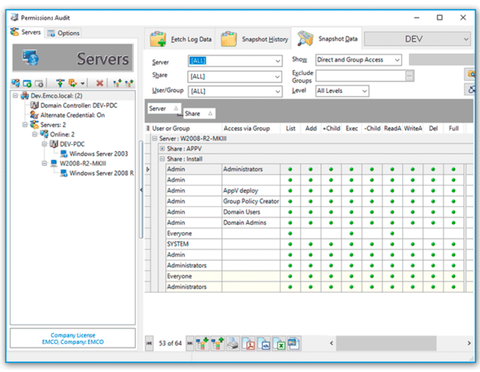Switch to the Options tab

click(63, 33)
